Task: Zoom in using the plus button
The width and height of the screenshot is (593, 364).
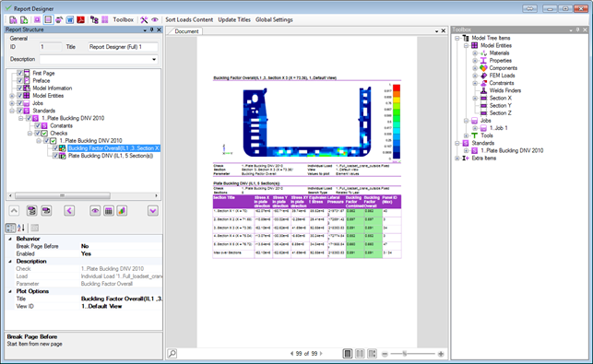Action: coord(441,354)
